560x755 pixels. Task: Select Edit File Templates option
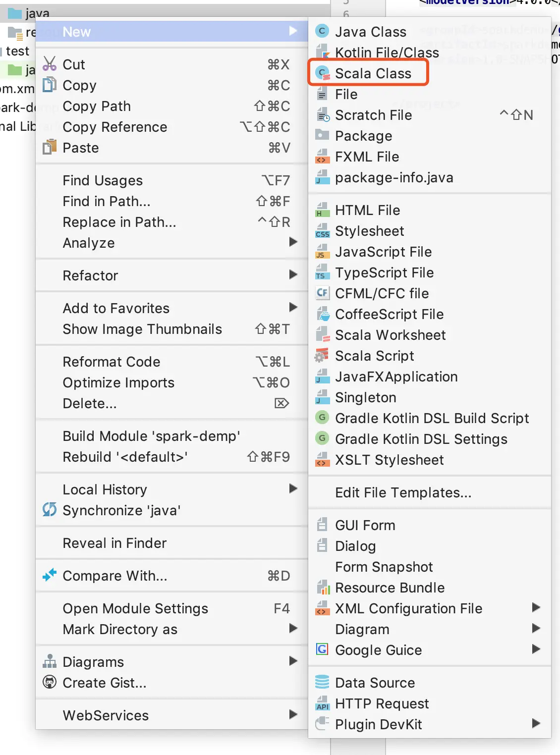pos(403,493)
